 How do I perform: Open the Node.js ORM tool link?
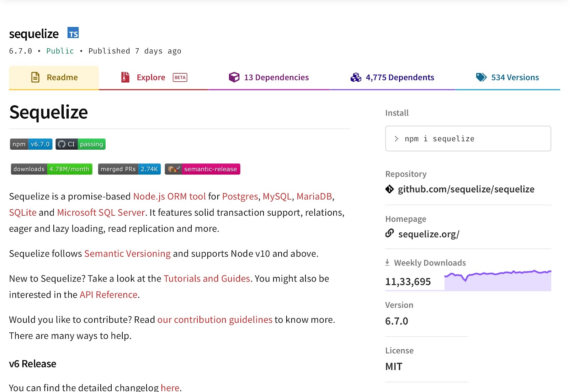click(x=169, y=196)
